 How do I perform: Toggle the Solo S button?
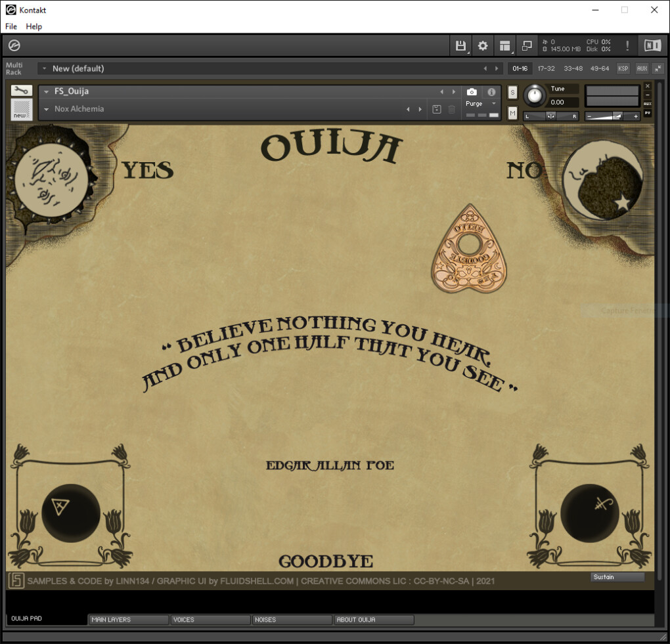(513, 93)
